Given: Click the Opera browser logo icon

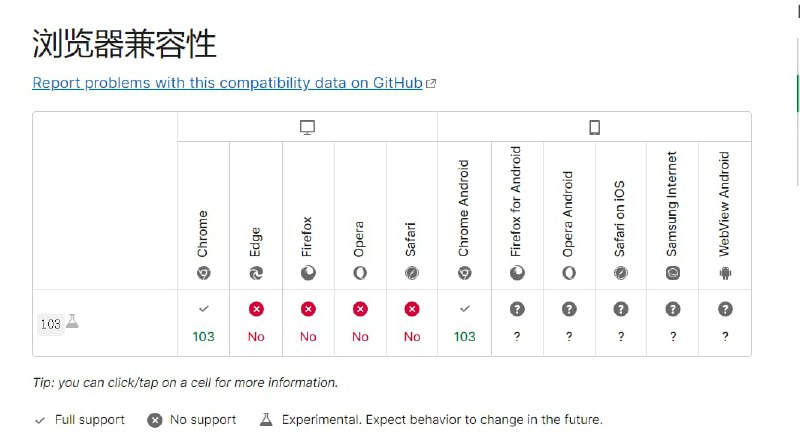Looking at the screenshot, I should coord(360,273).
